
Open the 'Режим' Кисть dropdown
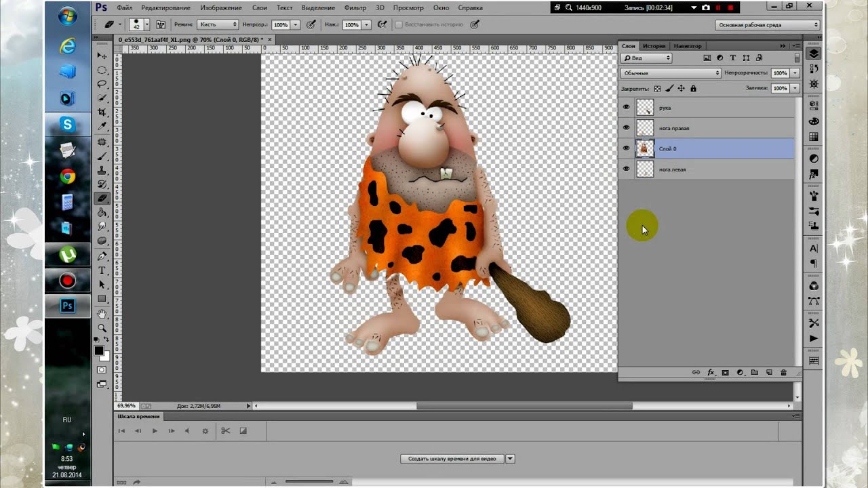218,24
